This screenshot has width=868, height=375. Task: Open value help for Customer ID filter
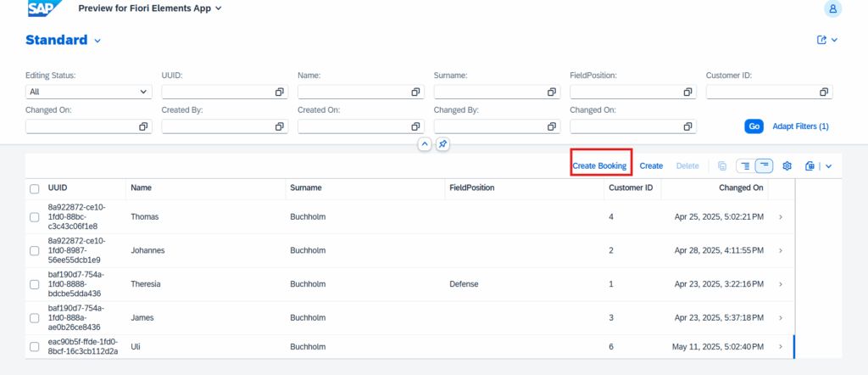tap(824, 92)
